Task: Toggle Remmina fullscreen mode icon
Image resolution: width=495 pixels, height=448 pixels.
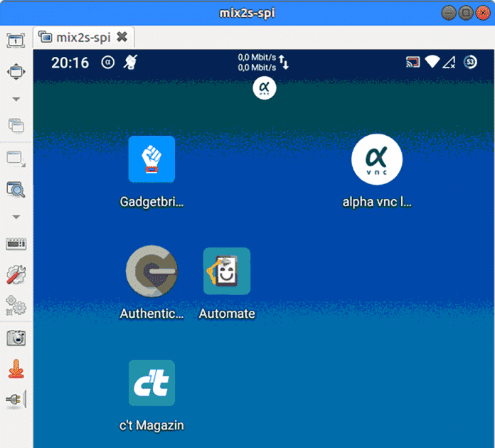Action: (16, 41)
